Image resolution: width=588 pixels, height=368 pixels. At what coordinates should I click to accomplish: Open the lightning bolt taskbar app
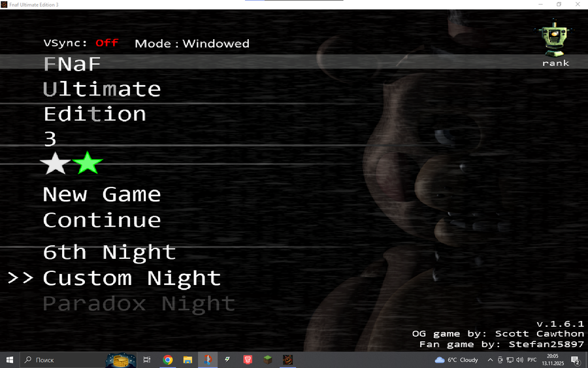pos(227,360)
